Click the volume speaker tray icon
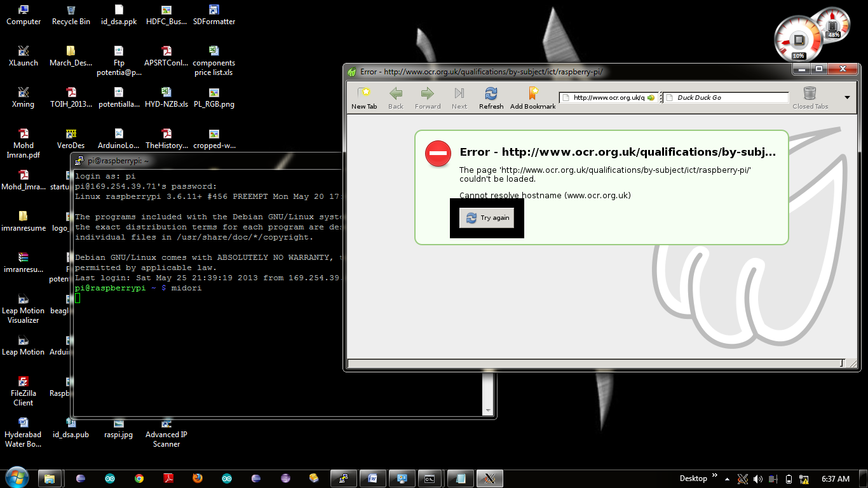Image resolution: width=868 pixels, height=488 pixels. (x=757, y=479)
